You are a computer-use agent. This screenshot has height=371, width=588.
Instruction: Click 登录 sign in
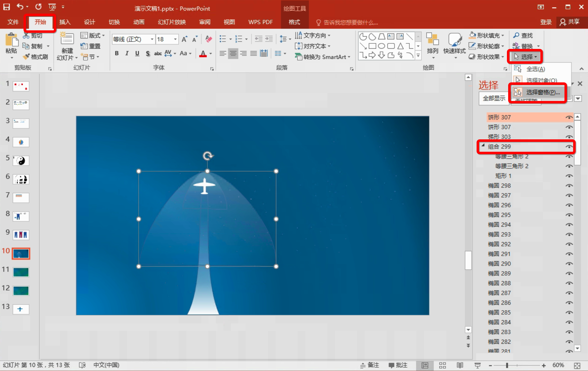pos(546,22)
